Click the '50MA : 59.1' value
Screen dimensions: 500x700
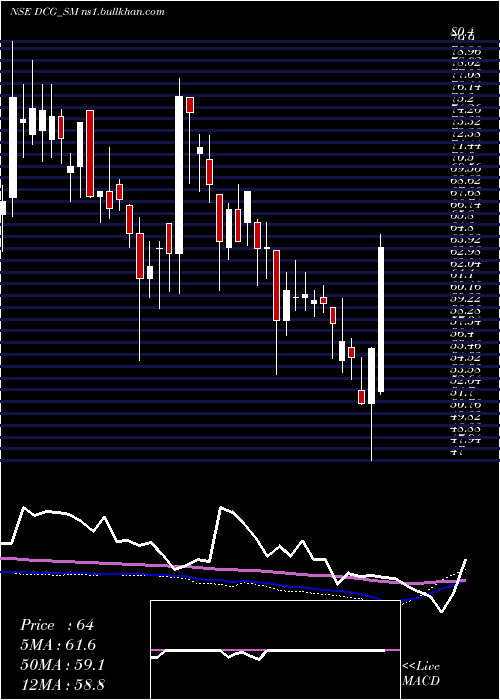62,665
